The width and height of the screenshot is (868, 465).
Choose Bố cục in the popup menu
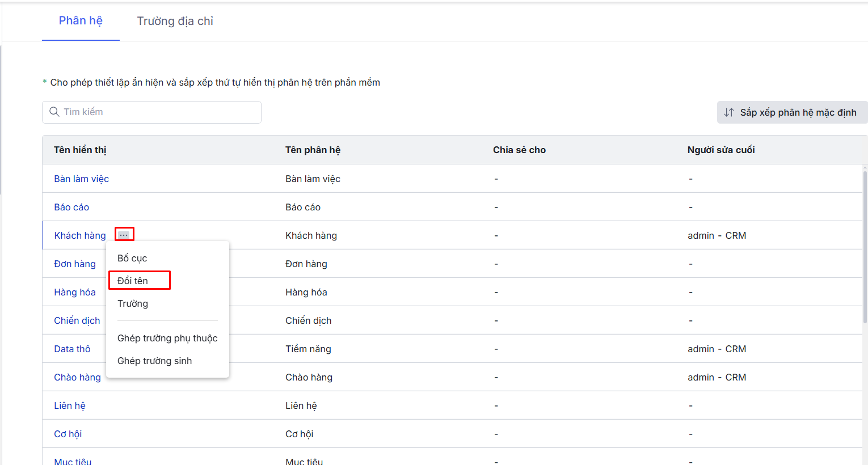click(132, 258)
